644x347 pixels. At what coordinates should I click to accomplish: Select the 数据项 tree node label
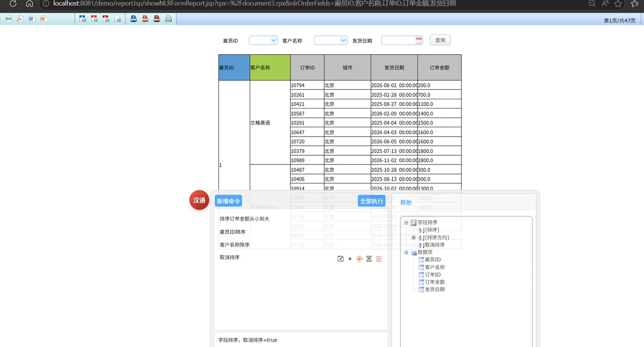click(x=425, y=252)
